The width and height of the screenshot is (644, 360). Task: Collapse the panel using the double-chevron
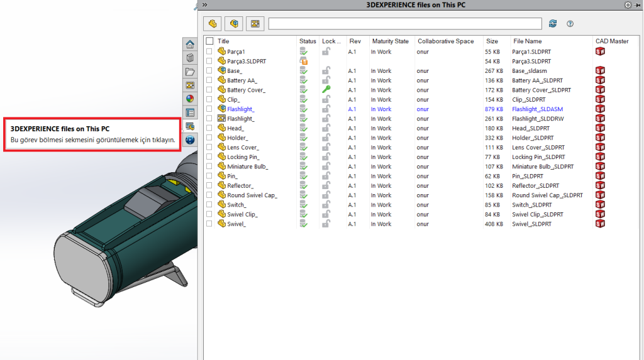coord(205,4)
